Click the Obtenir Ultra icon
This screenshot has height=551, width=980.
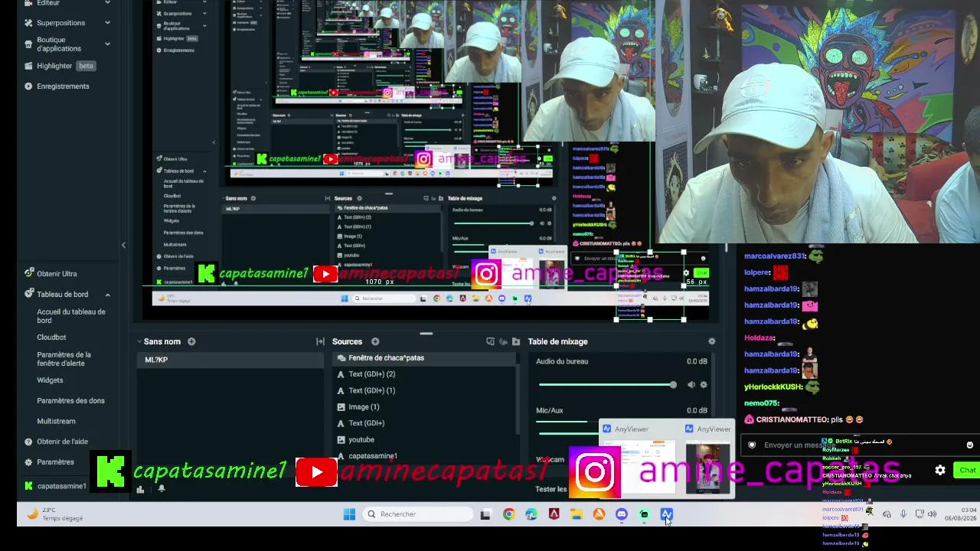28,273
